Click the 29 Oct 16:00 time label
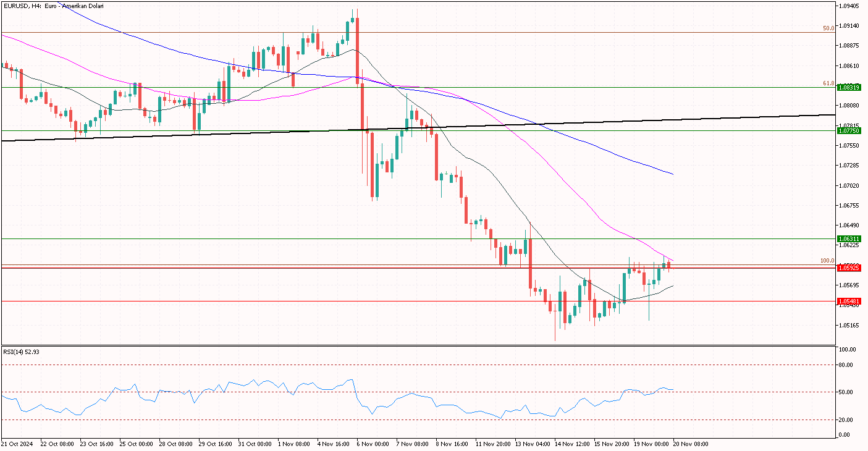 coord(216,444)
